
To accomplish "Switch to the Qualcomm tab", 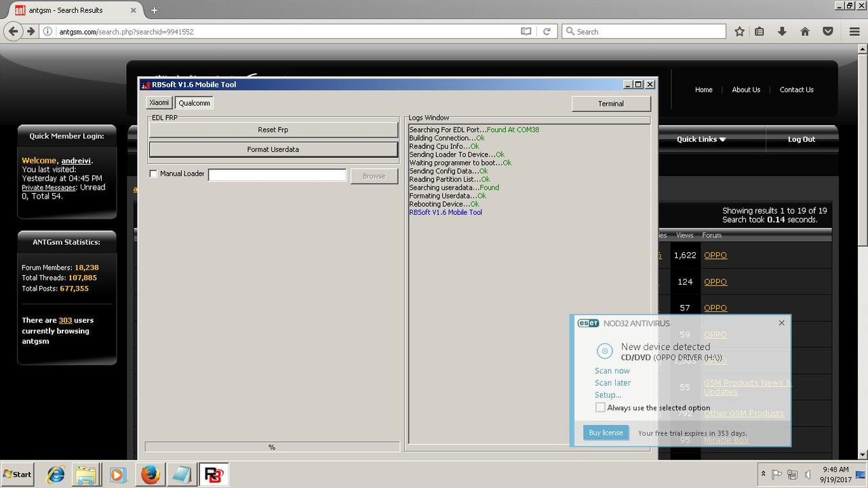I will point(194,103).
